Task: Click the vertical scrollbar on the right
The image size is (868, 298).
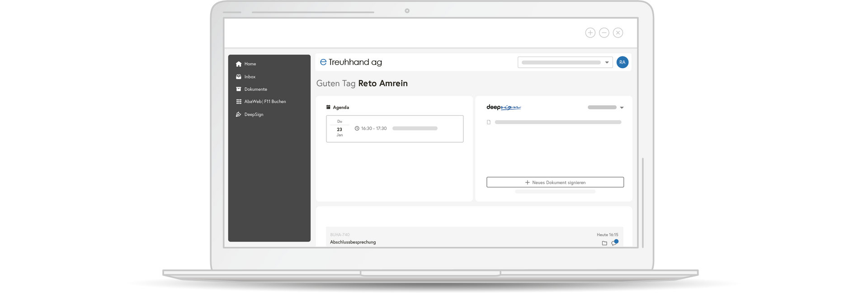Action: (642, 203)
